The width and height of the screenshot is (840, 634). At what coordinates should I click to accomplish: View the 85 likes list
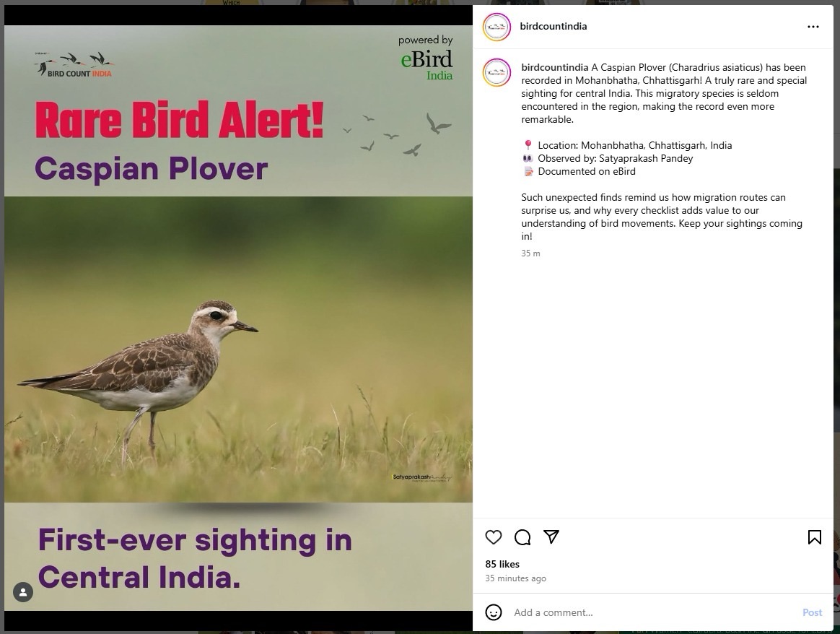point(502,564)
